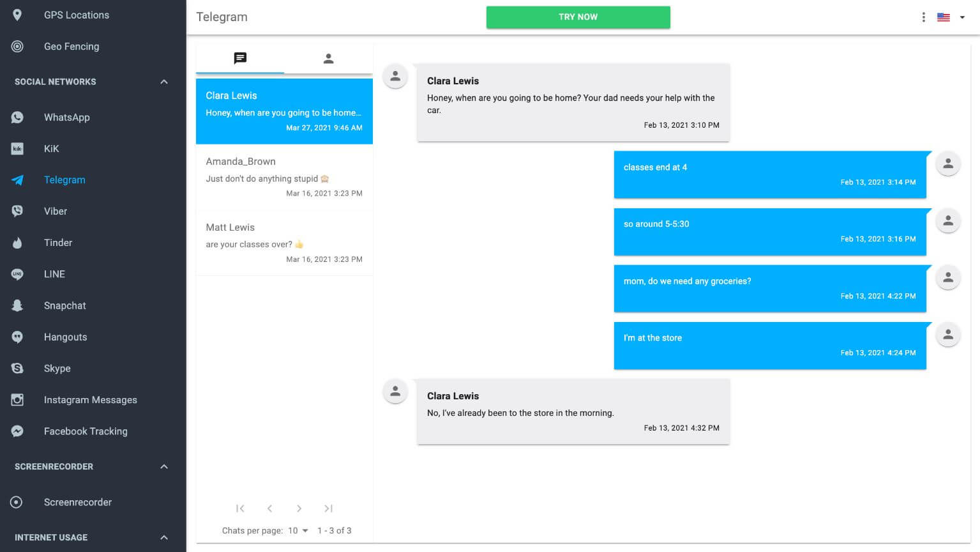Open Geo Fencing in sidebar
This screenshot has height=552, width=980.
(72, 46)
